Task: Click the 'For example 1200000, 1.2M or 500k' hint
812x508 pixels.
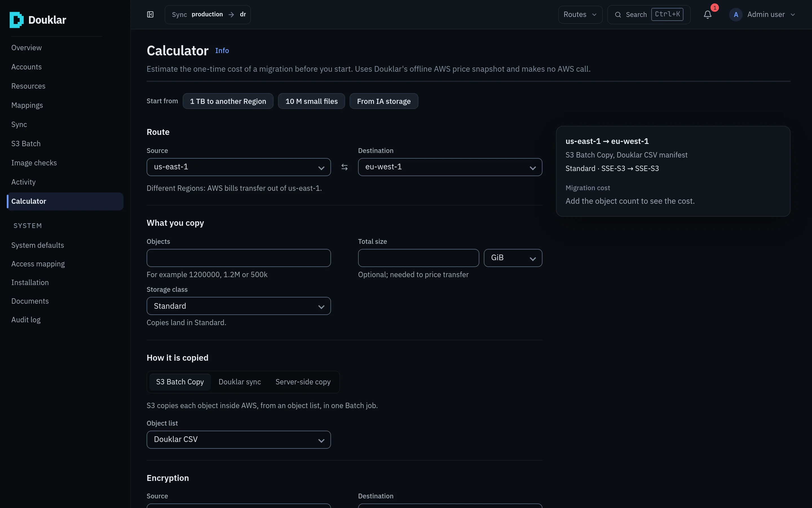Action: tap(207, 275)
